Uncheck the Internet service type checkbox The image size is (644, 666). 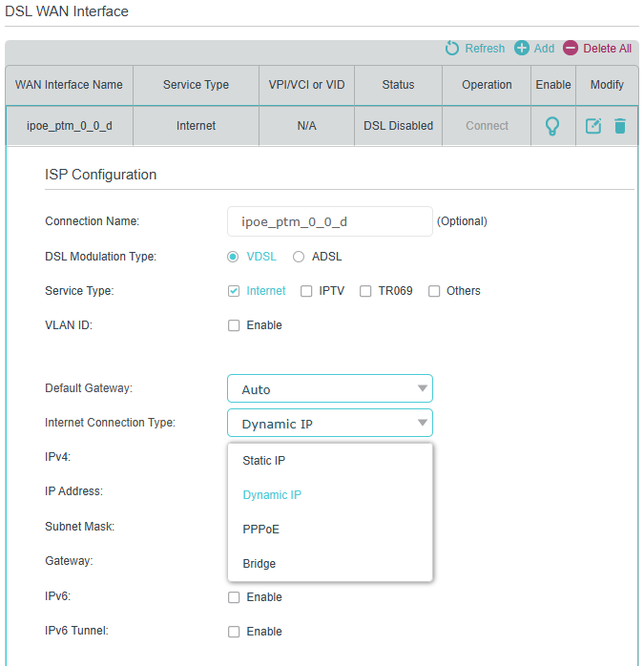pyautogui.click(x=234, y=291)
